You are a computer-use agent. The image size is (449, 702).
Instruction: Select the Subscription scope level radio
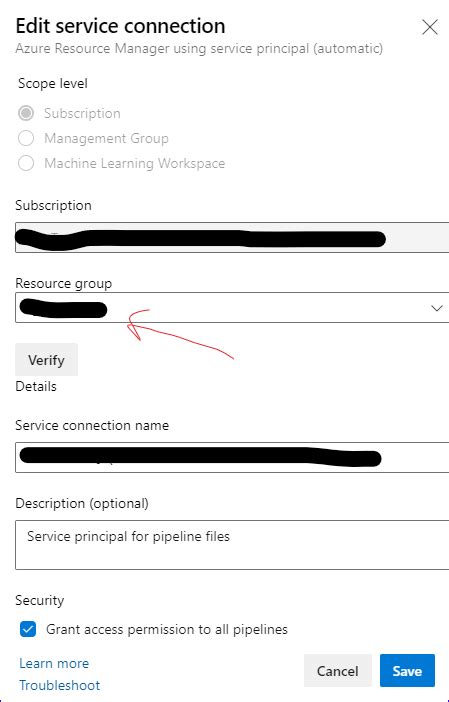(x=26, y=113)
